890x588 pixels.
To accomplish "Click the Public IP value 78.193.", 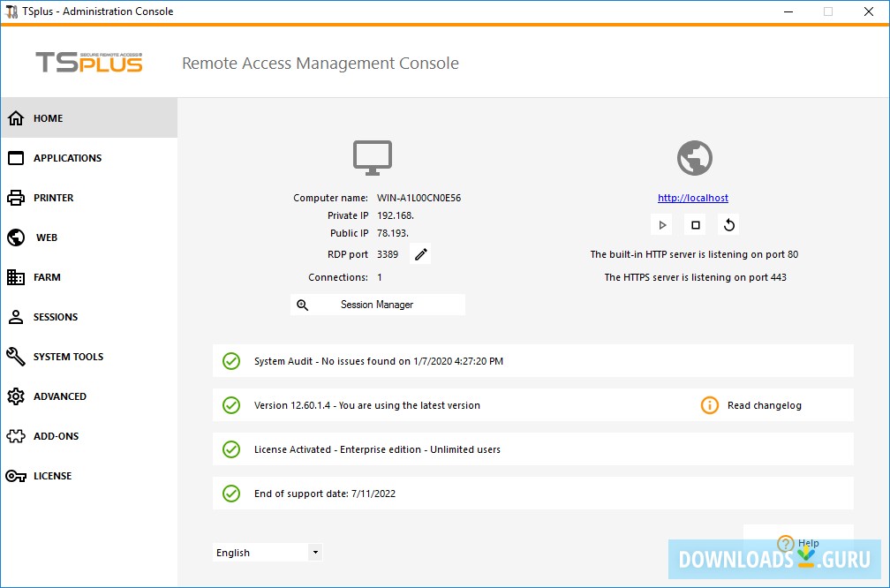I will click(x=393, y=233).
